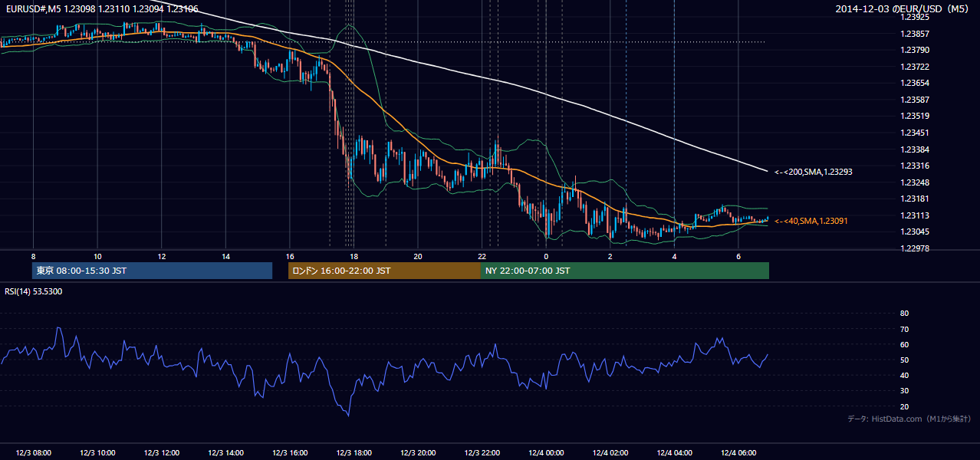The height and width of the screenshot is (460, 980).
Task: Click the RSI level 30 label
Action: [904, 391]
